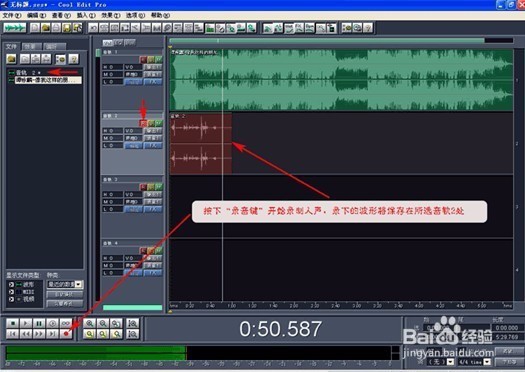The image size is (525, 372).
Task: Click lower button below 种类 dropdown
Action: (x=65, y=304)
